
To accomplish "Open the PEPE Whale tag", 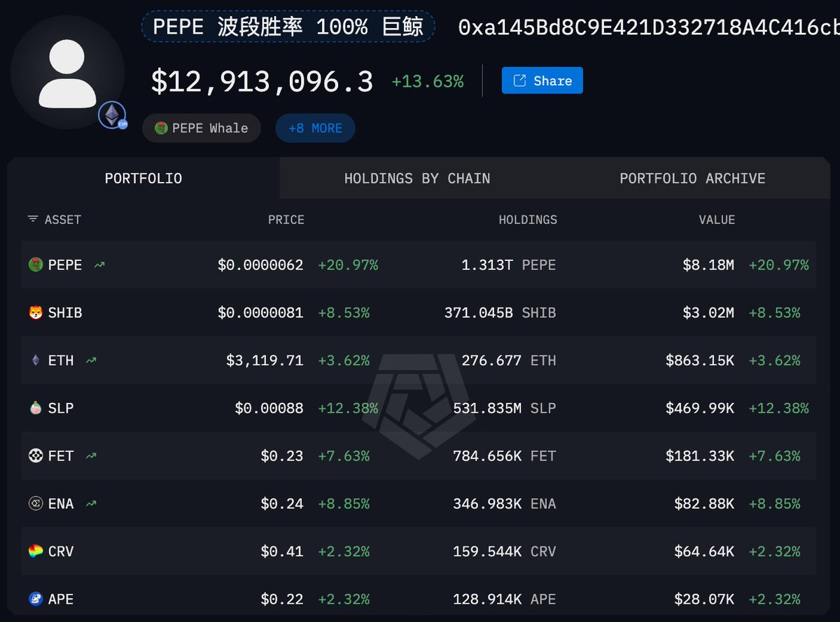I will pos(202,128).
